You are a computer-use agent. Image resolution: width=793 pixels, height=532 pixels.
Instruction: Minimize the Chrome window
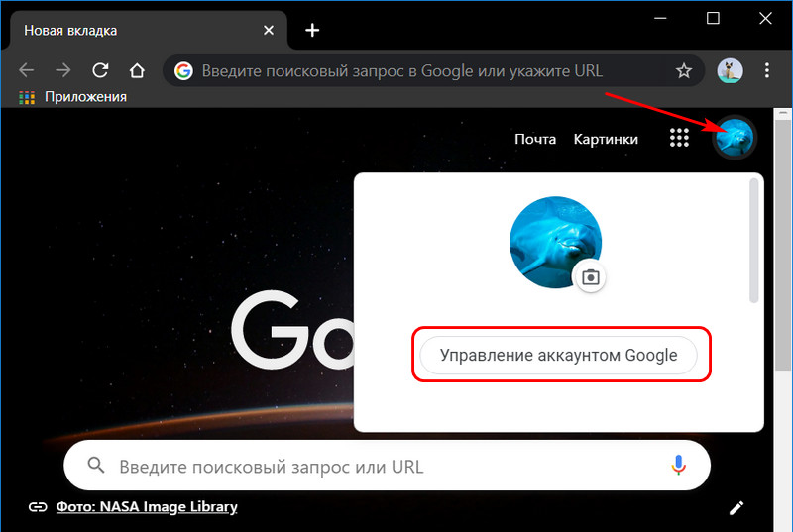click(x=660, y=18)
